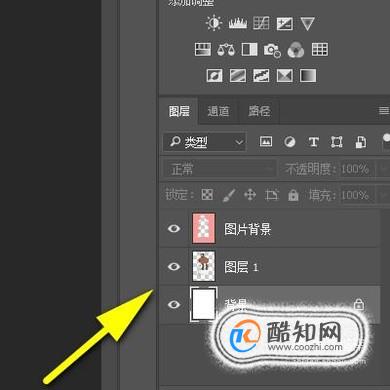Click the lock all button
The image size is (390, 390).
pos(293,195)
